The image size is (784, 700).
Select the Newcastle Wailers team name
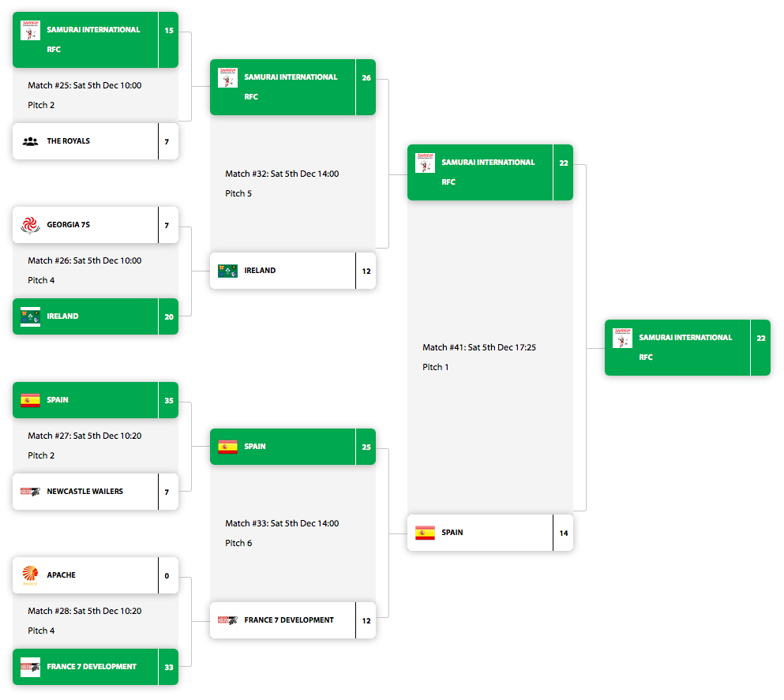84,492
